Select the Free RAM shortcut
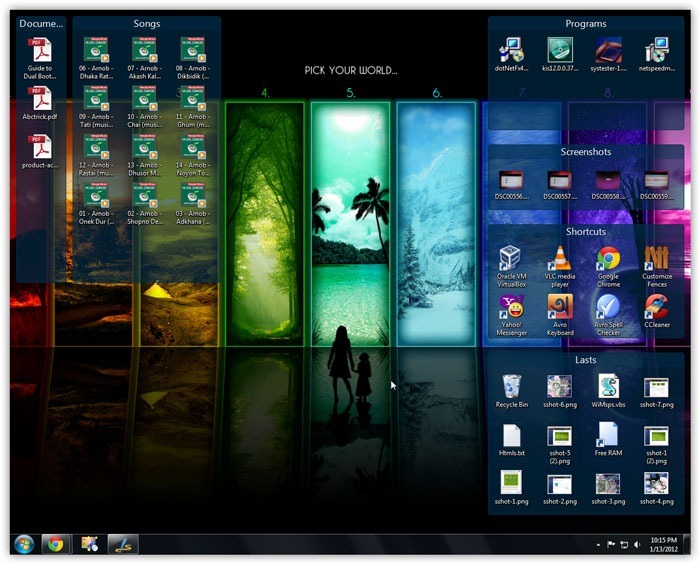 (608, 439)
